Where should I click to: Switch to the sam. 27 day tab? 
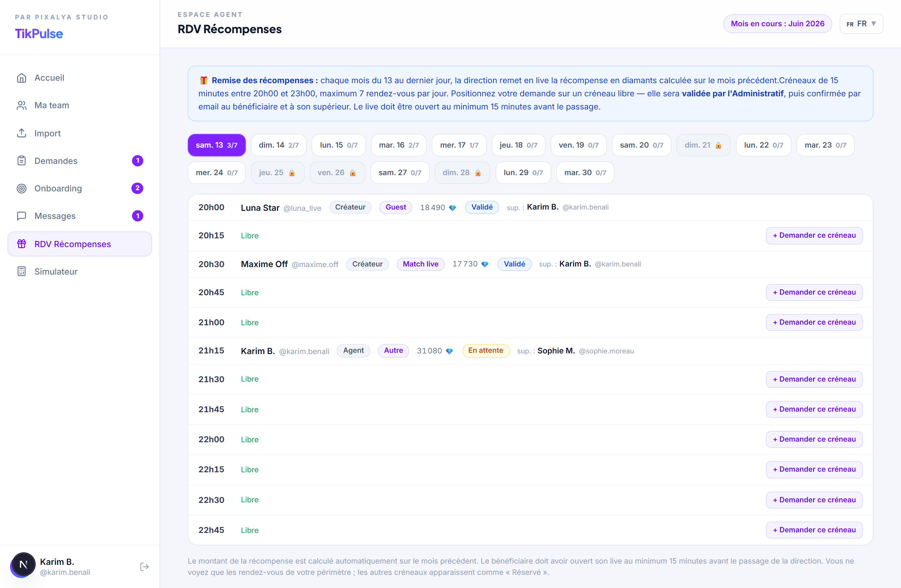(400, 173)
